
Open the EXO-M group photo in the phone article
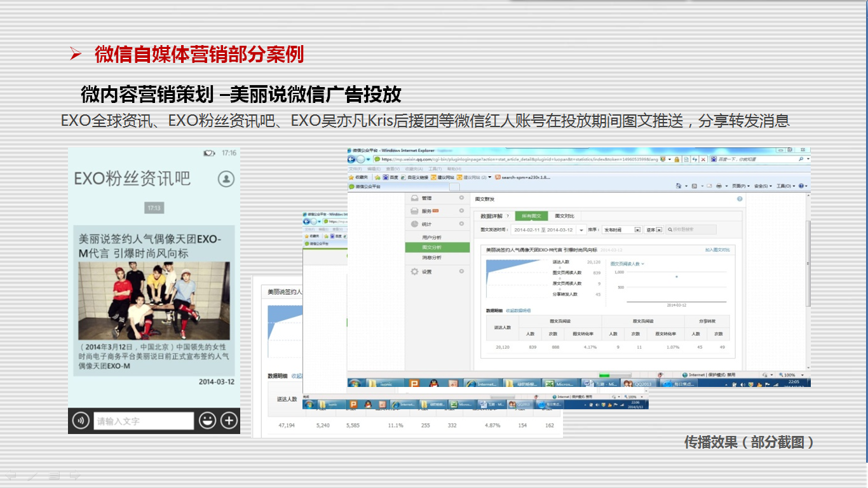pos(154,301)
